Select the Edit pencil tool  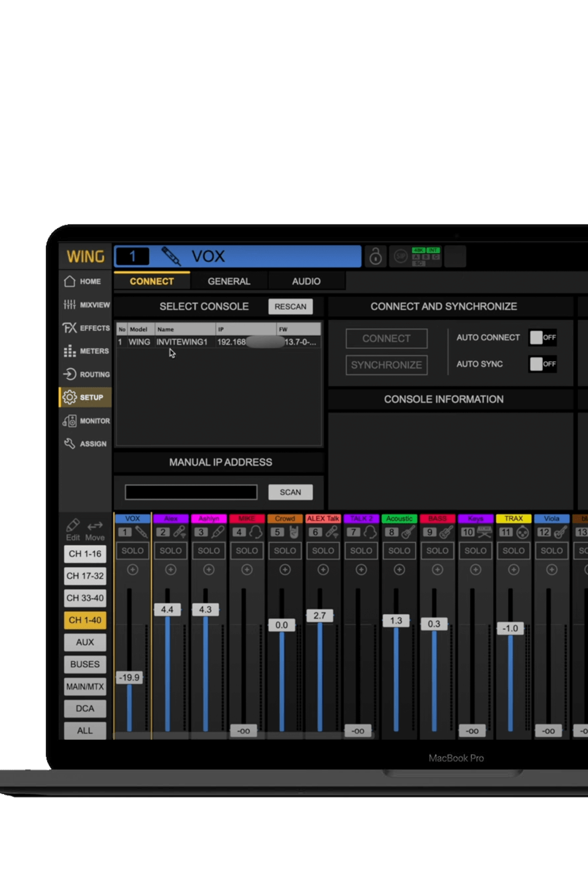pyautogui.click(x=73, y=525)
